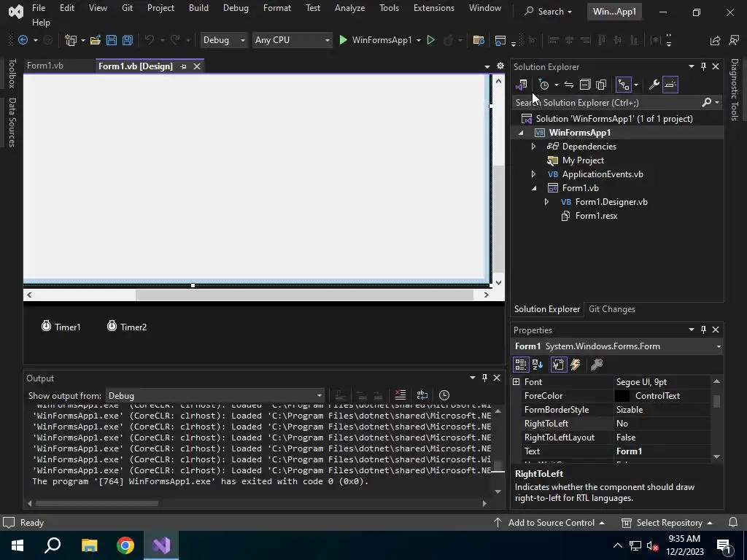Click Windows Start button

coord(18,545)
